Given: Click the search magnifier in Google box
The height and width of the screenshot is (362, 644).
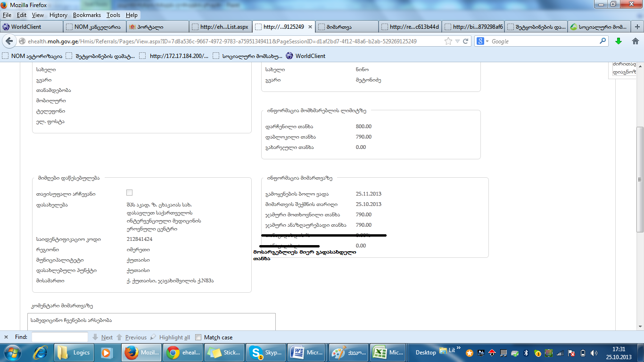Looking at the screenshot, I should 603,41.
